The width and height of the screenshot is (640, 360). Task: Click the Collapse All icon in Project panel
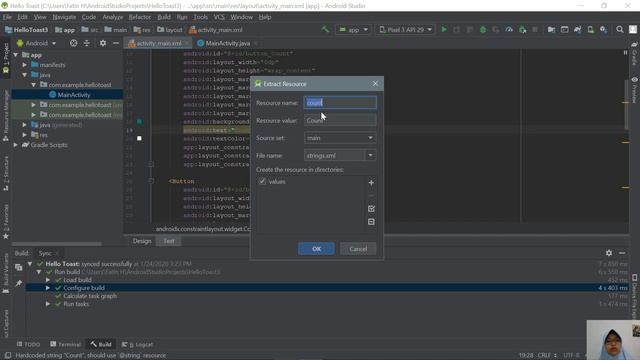tap(87, 43)
